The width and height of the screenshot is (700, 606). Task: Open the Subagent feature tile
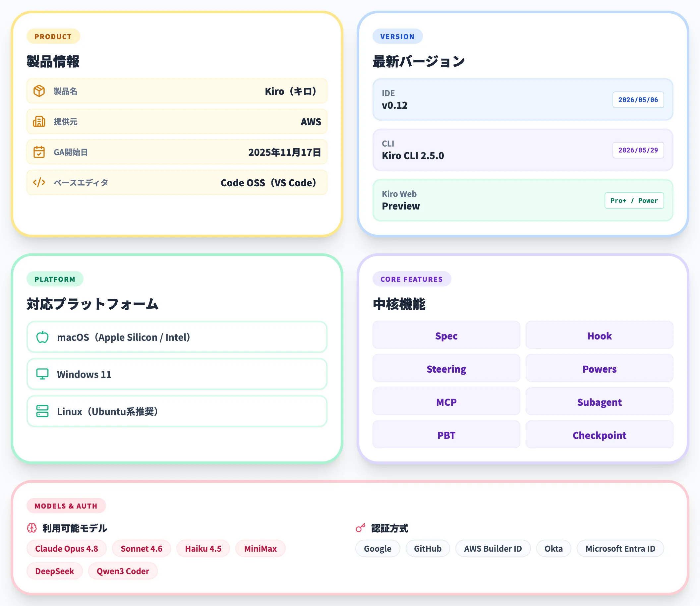click(x=599, y=401)
